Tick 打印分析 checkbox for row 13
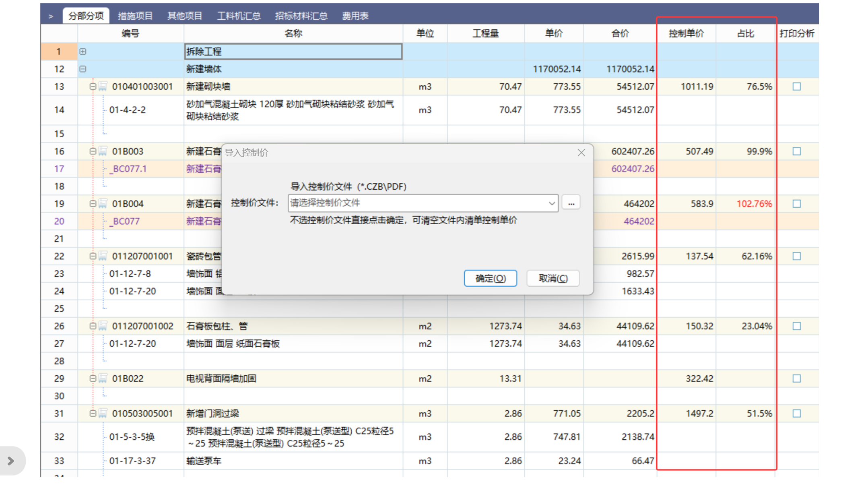This screenshot has width=868, height=486. (796, 87)
